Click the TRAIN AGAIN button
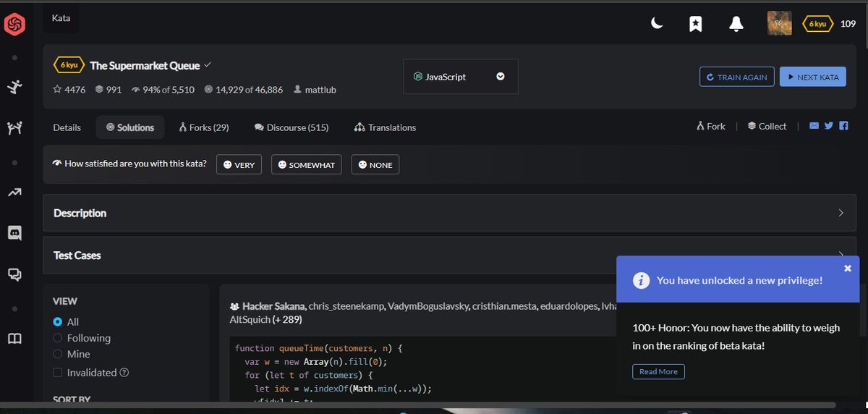Viewport: 868px width, 414px height. 737,77
